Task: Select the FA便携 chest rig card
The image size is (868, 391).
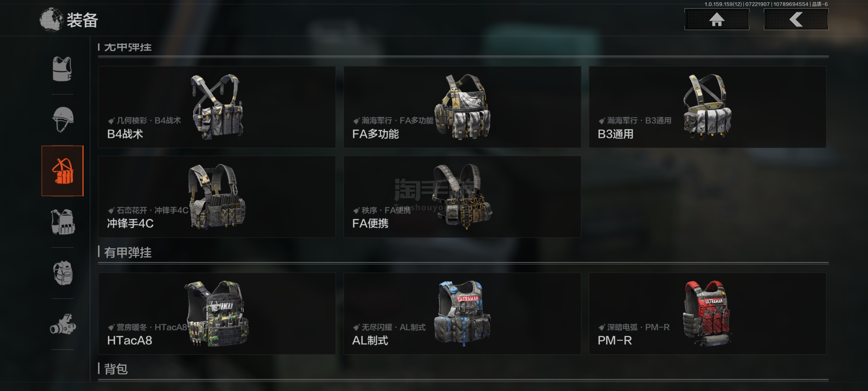Action: pyautogui.click(x=462, y=197)
